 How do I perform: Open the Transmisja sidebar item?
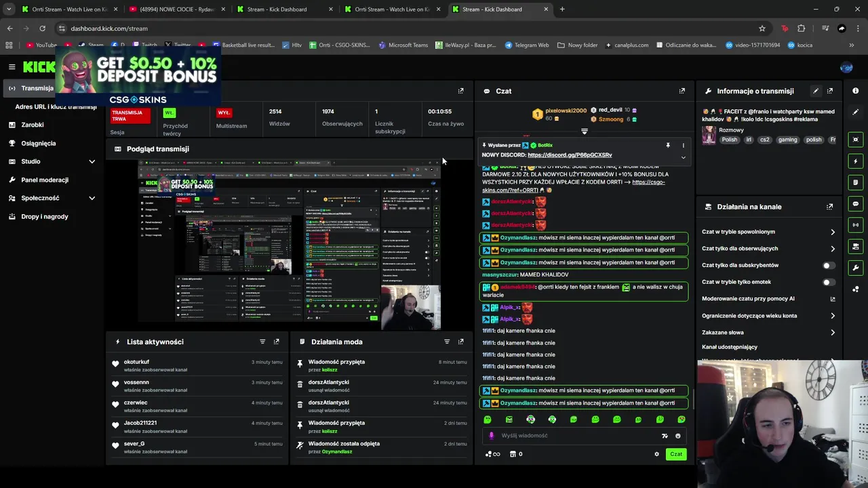(x=28, y=88)
